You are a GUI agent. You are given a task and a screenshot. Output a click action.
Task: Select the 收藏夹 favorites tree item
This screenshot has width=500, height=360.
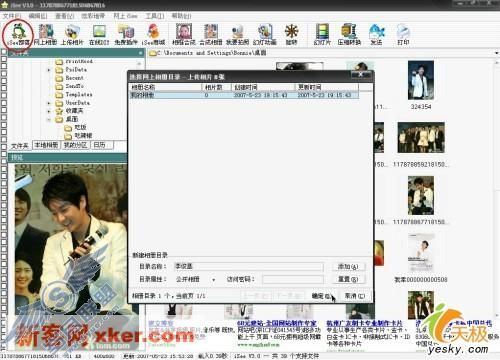[x=74, y=111]
